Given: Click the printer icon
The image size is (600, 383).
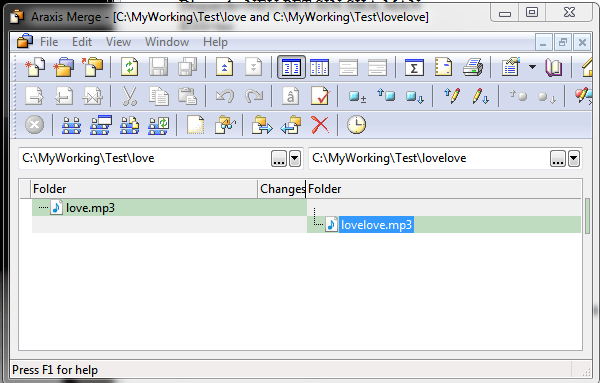Looking at the screenshot, I should point(472,67).
